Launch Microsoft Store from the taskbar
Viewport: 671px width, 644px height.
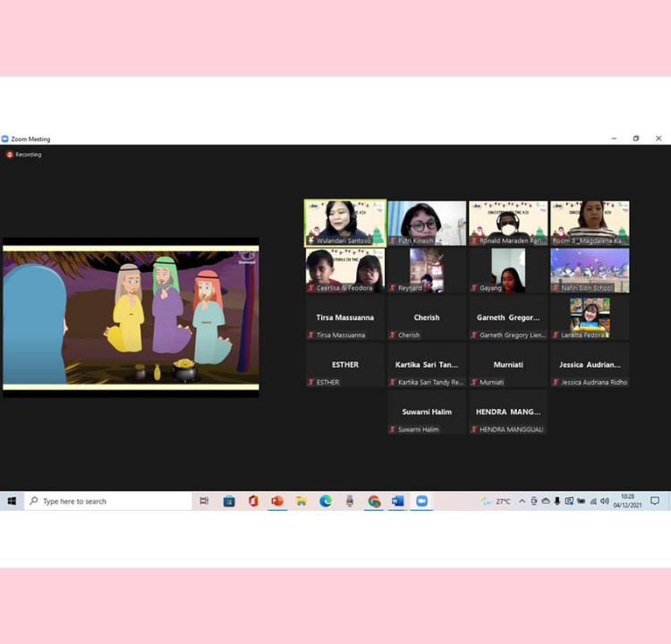[x=229, y=501]
